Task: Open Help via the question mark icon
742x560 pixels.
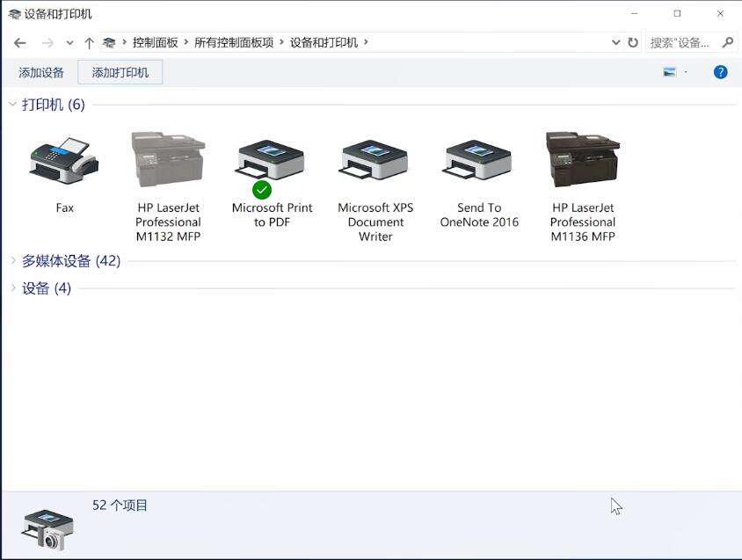Action: 720,71
